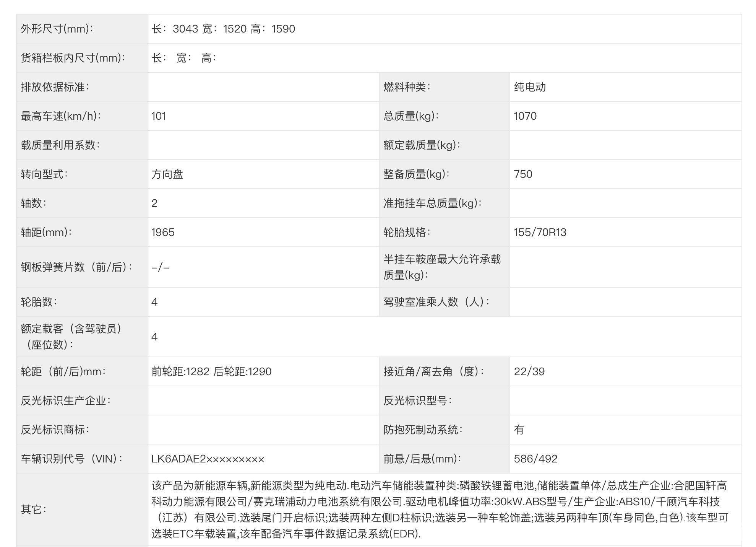Click the 总质量(kg) value 1070

pyautogui.click(x=525, y=116)
